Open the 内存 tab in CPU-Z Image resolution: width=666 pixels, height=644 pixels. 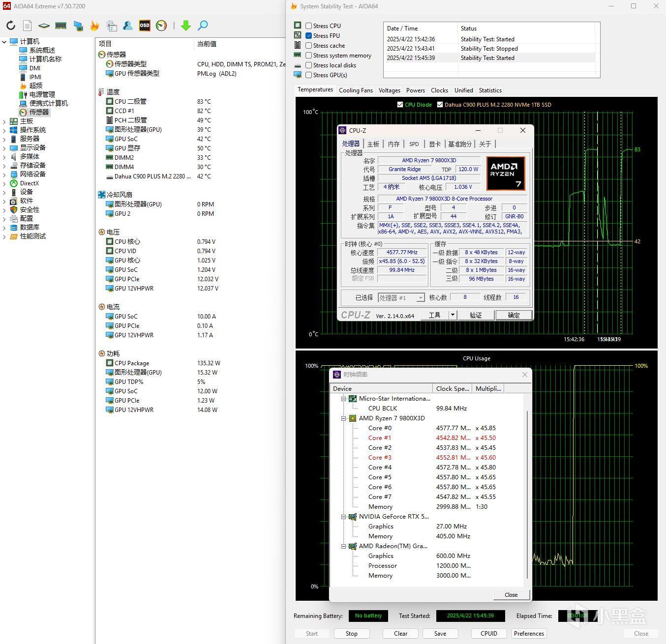coord(394,144)
